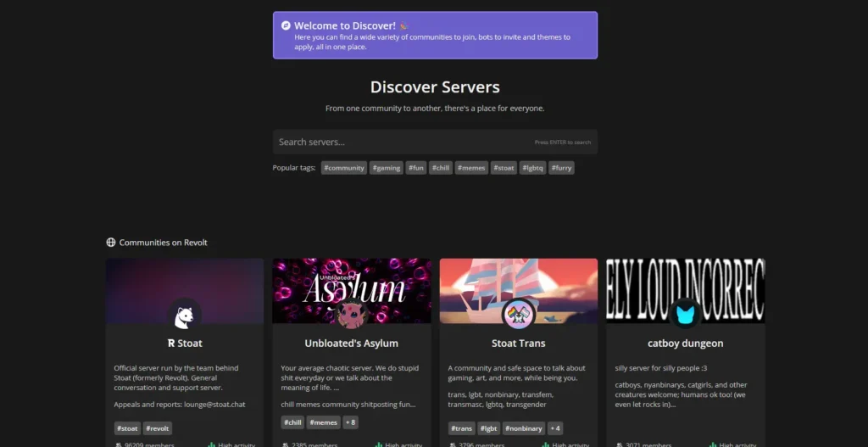Select the #community popular tag
Screen dimensions: 868x447
coord(344,168)
